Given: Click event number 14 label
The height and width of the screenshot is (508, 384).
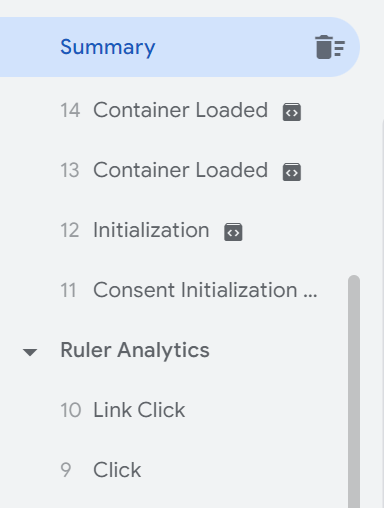Looking at the screenshot, I should [70, 110].
